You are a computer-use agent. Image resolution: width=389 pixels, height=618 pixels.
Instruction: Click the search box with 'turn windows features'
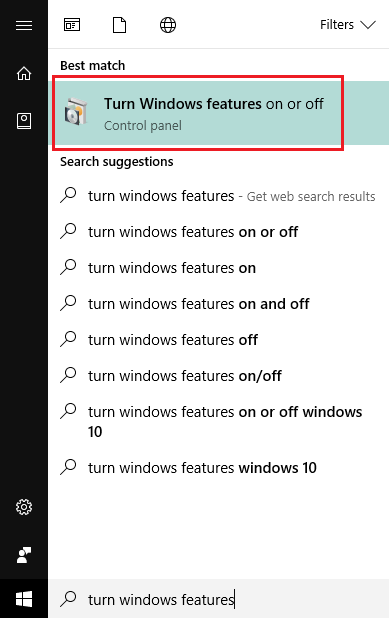[x=218, y=599]
